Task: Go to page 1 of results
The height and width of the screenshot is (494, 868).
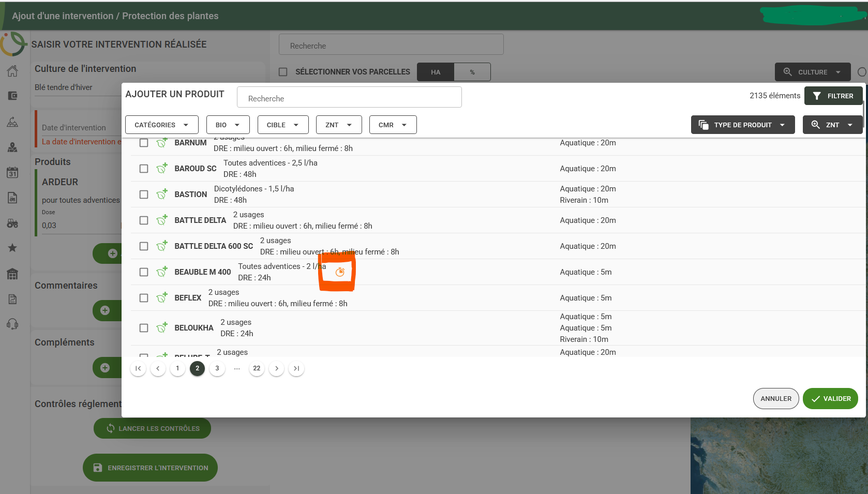Action: (x=177, y=368)
